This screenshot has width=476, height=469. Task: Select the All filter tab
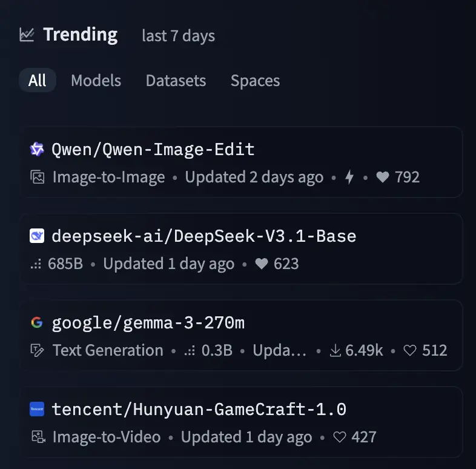[x=37, y=81]
